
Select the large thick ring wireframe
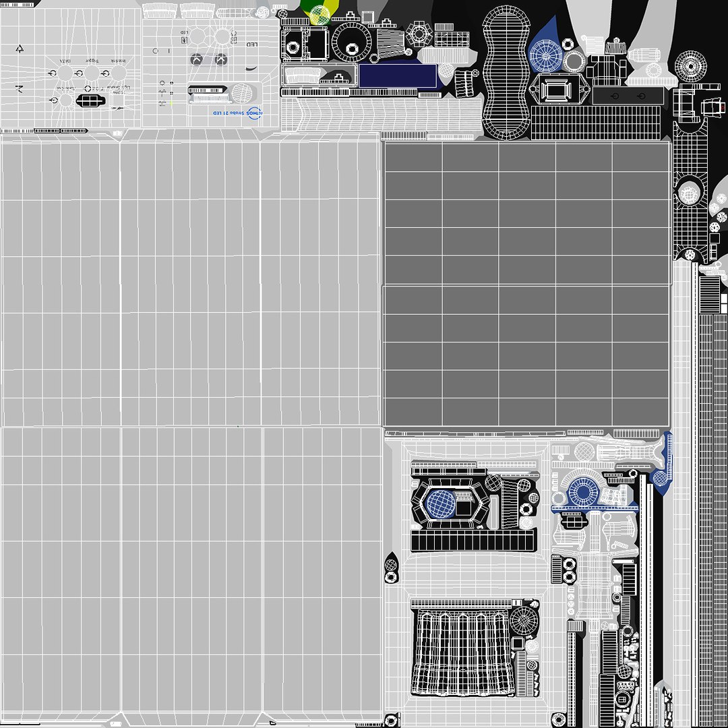click(351, 42)
